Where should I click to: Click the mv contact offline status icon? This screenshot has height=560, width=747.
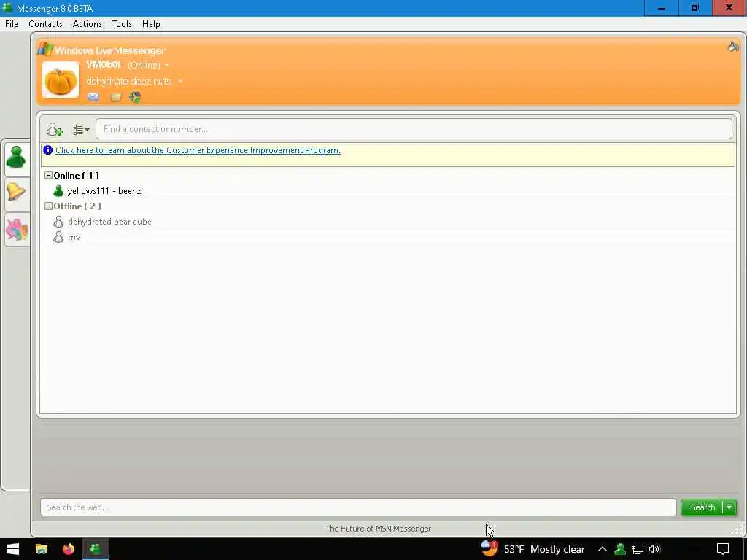[x=58, y=237]
